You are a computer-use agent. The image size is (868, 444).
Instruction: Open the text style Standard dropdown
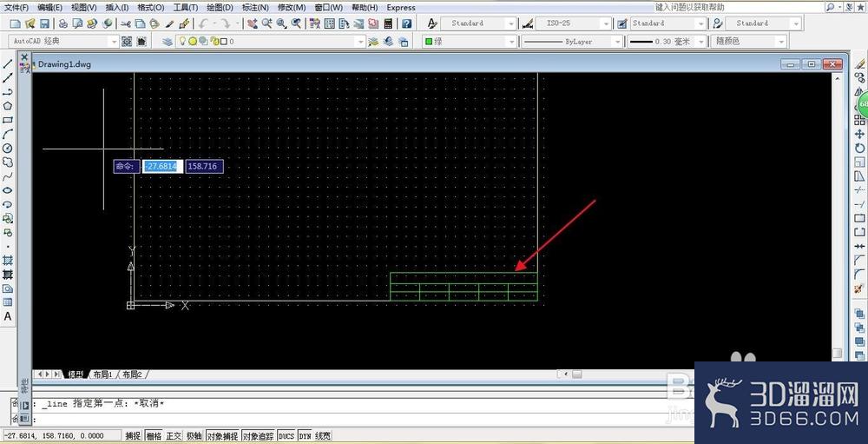511,23
